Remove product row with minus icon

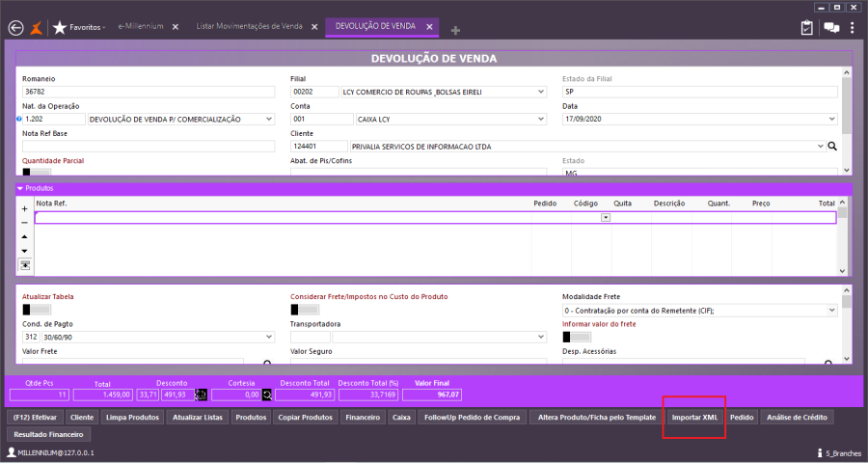[24, 223]
